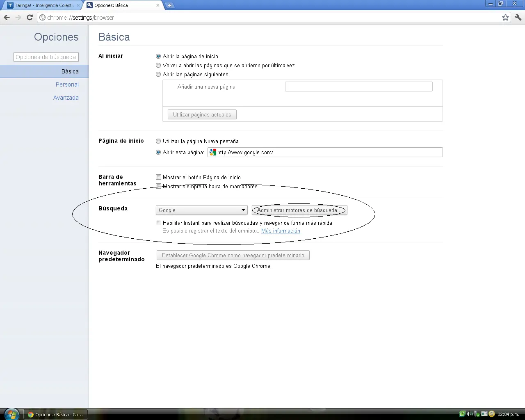Click Administrar motores de búsqueda button
Image resolution: width=525 pixels, height=420 pixels.
tap(299, 210)
